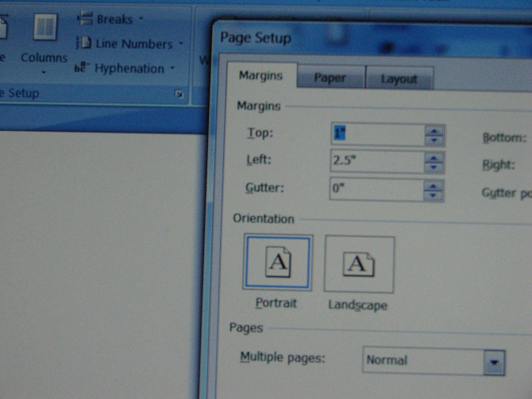This screenshot has width=532, height=399.
Task: Choose the Landscape orientation icon
Action: pos(359,264)
